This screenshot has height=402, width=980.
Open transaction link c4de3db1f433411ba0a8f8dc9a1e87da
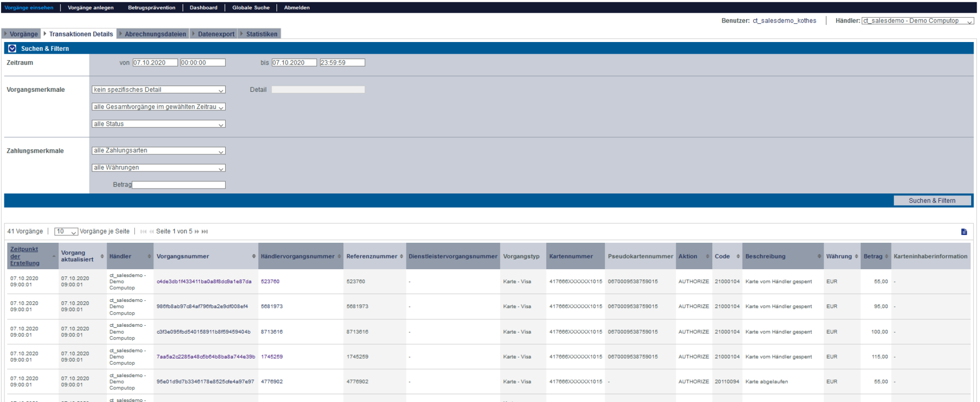pyautogui.click(x=204, y=282)
